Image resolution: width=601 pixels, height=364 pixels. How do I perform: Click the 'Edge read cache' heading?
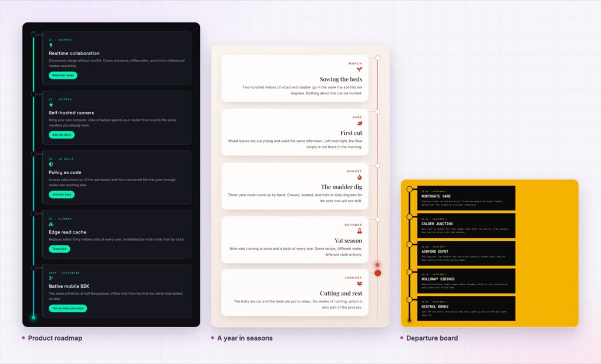pos(67,232)
